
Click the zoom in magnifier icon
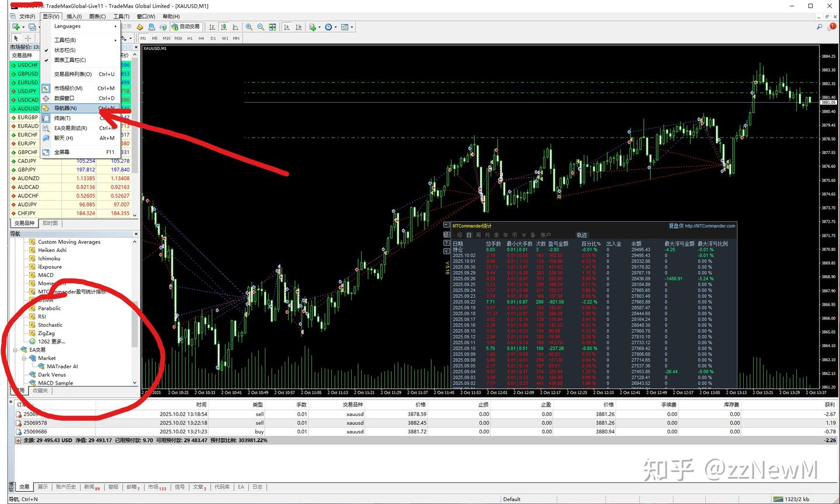pyautogui.click(x=249, y=27)
